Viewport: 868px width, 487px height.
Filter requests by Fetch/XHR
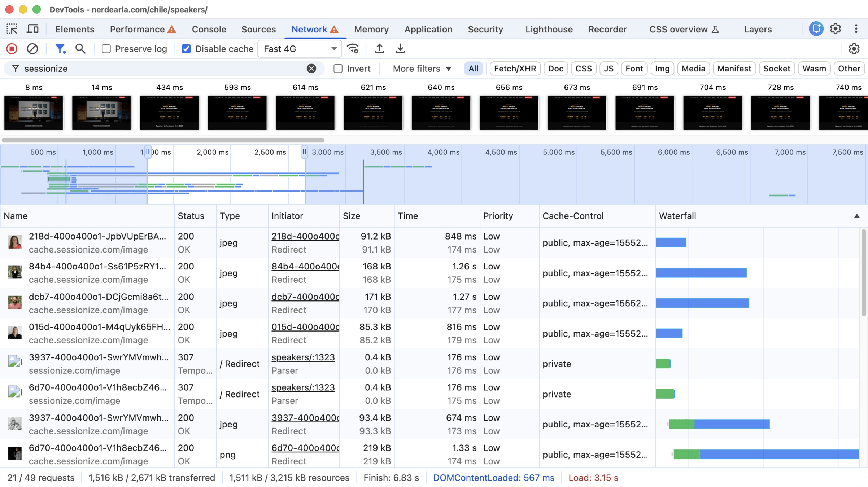pos(515,69)
